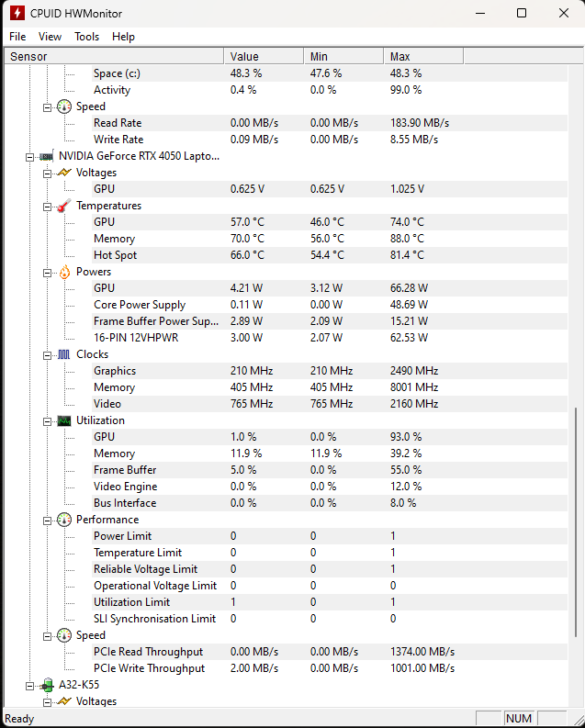Open the View menu
Screen dimensions: 585x728
point(51,37)
